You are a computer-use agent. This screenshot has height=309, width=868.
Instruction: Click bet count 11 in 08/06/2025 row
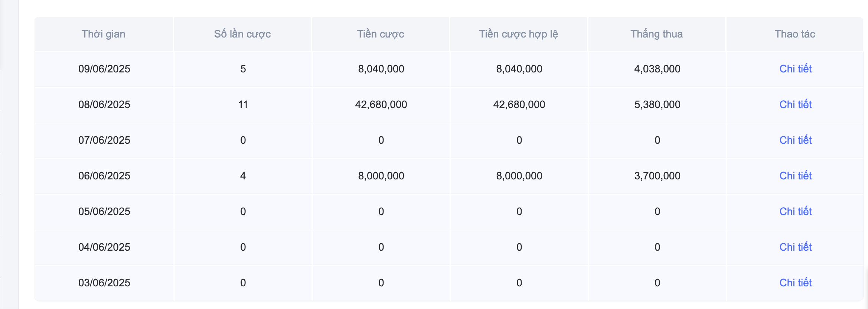[x=243, y=104]
